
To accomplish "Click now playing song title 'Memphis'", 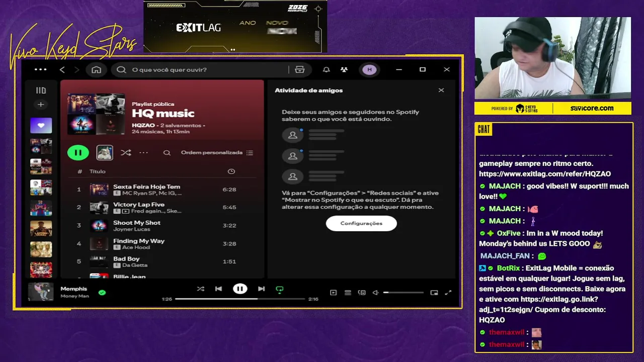I will tap(74, 289).
